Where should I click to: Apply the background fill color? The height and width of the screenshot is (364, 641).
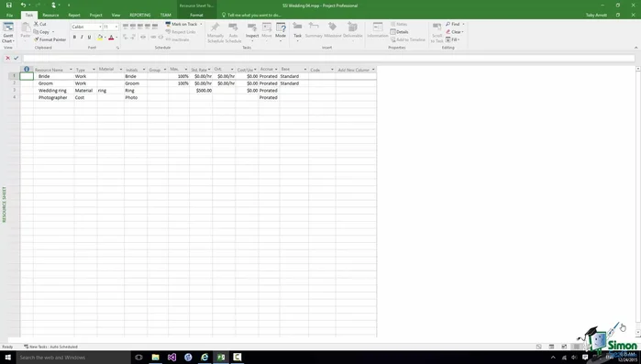[x=100, y=38]
